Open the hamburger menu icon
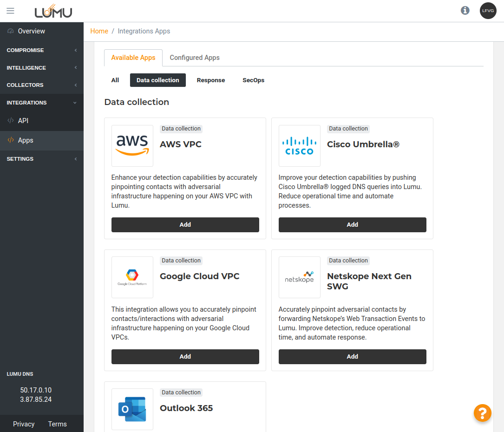Viewport: 504px width, 432px height. click(10, 11)
